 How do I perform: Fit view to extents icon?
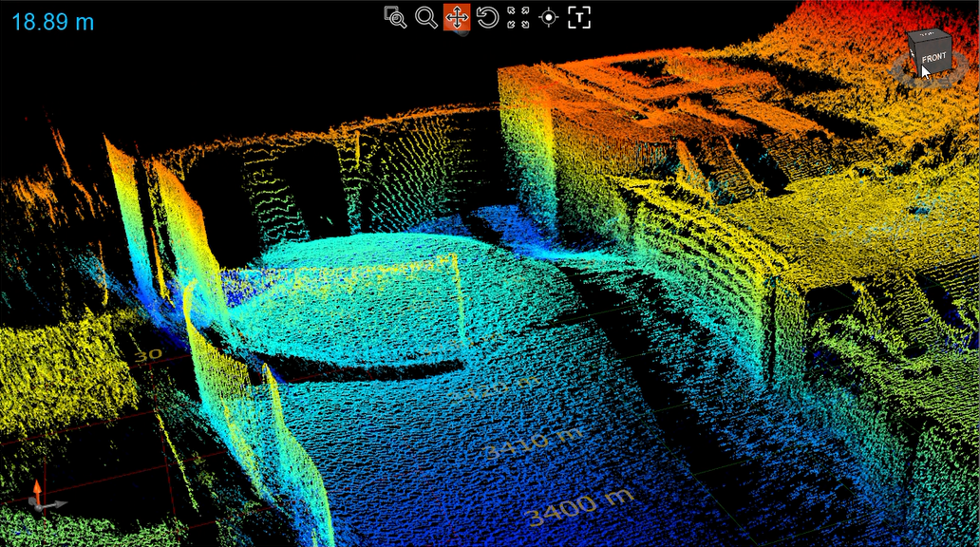[518, 17]
